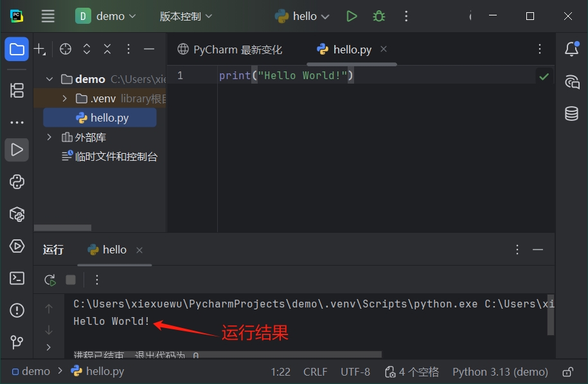The width and height of the screenshot is (588, 384).
Task: Click the 1:22 cursor position indicator
Action: point(280,372)
